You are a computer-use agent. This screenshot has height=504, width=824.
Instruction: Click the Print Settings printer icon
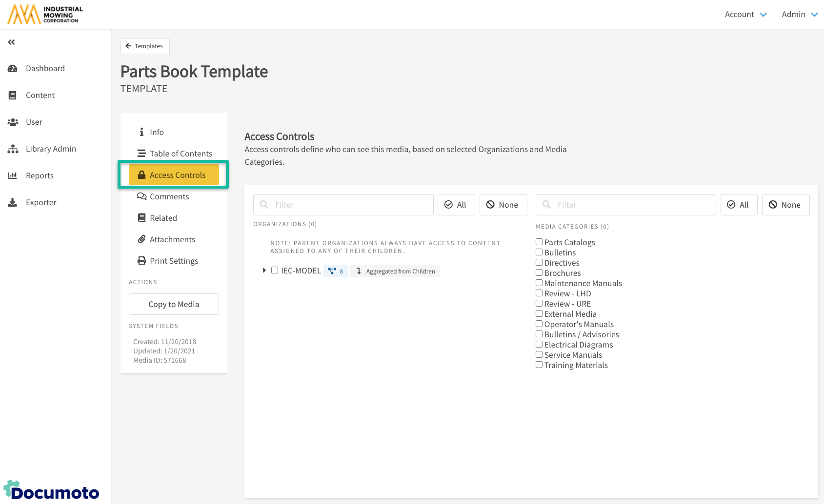pyautogui.click(x=141, y=261)
